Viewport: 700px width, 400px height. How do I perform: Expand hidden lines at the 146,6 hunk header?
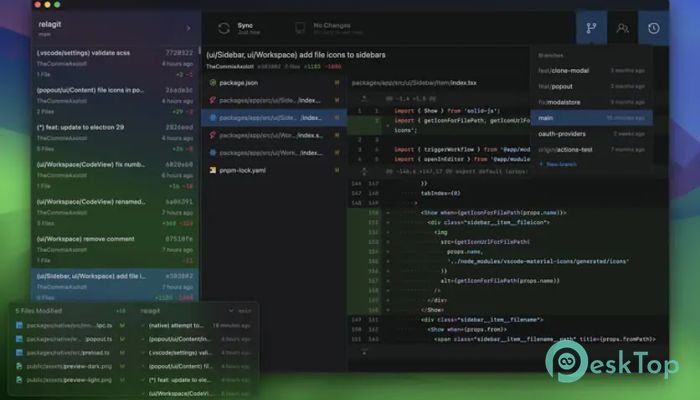click(x=364, y=171)
